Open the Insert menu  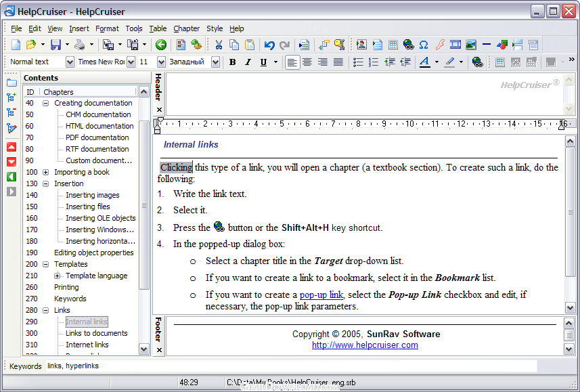(x=79, y=28)
